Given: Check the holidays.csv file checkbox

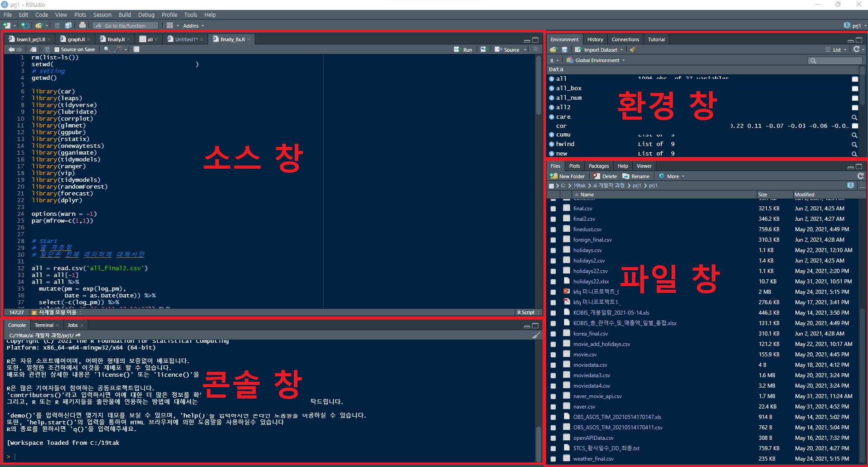Looking at the screenshot, I should tap(553, 250).
